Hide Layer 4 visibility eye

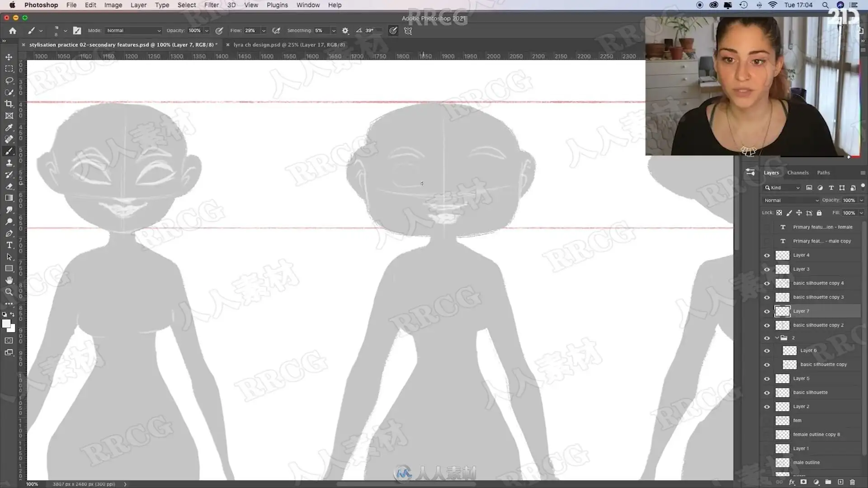767,255
